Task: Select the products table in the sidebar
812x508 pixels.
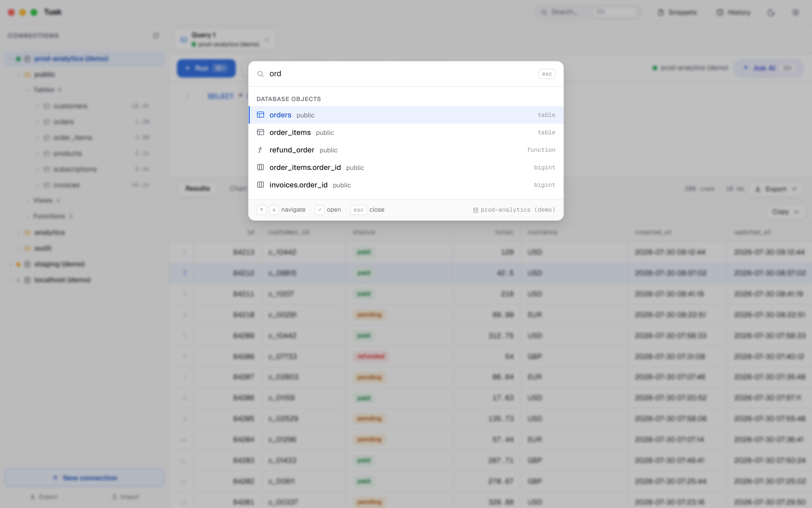Action: pyautogui.click(x=84, y=154)
